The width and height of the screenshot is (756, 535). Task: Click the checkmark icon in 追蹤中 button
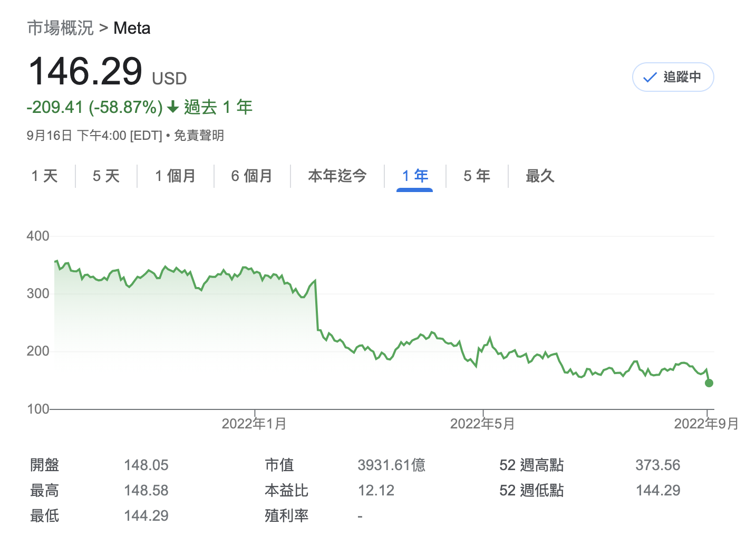[x=650, y=78]
